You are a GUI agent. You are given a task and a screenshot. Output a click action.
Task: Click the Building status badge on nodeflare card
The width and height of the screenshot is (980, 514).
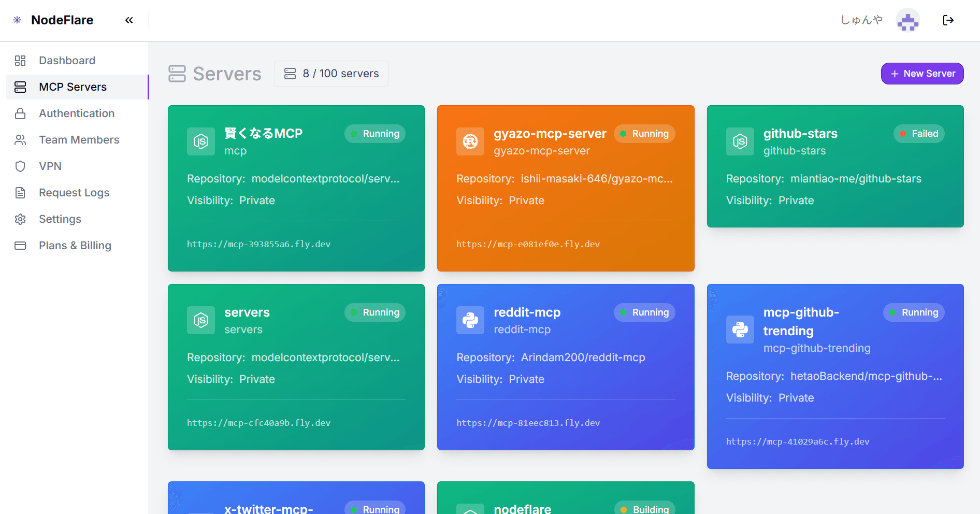pyautogui.click(x=644, y=508)
